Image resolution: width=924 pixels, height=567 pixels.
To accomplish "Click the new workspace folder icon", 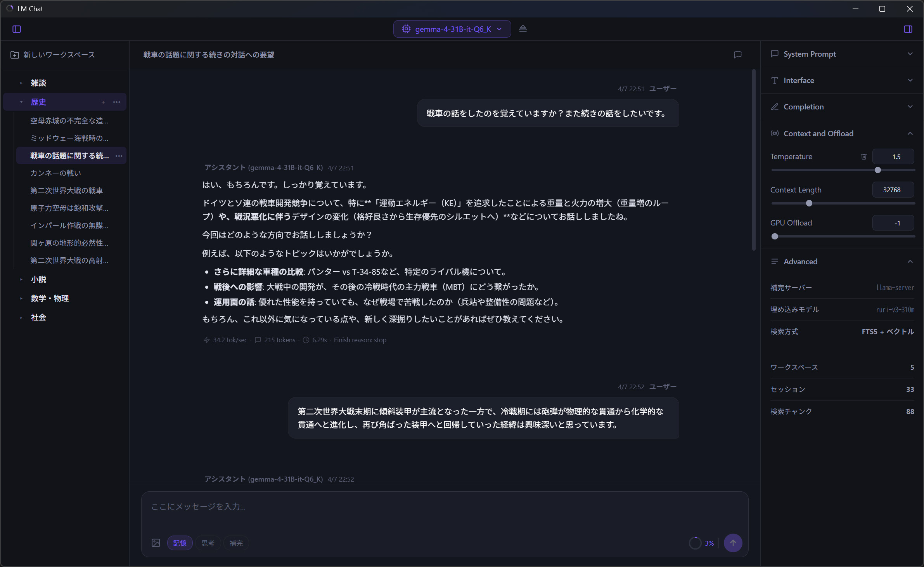I will click(15, 55).
